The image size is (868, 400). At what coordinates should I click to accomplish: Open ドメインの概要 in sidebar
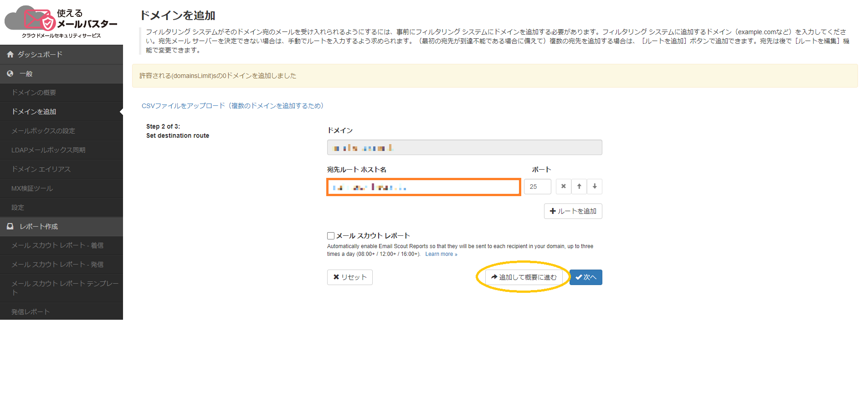click(x=62, y=93)
